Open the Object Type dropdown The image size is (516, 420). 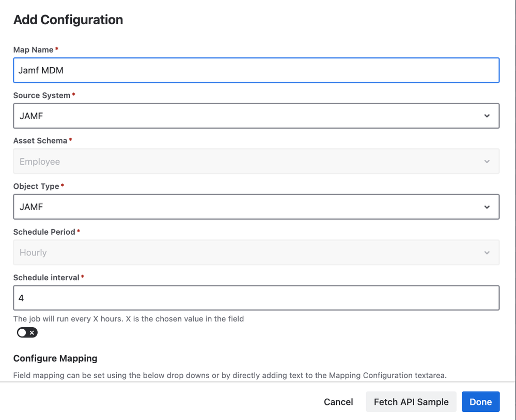tap(256, 207)
